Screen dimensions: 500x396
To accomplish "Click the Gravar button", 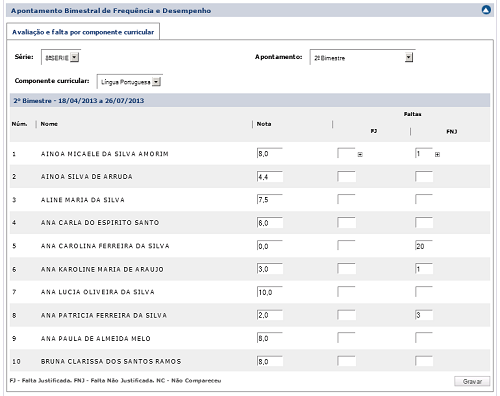I will point(472,381).
